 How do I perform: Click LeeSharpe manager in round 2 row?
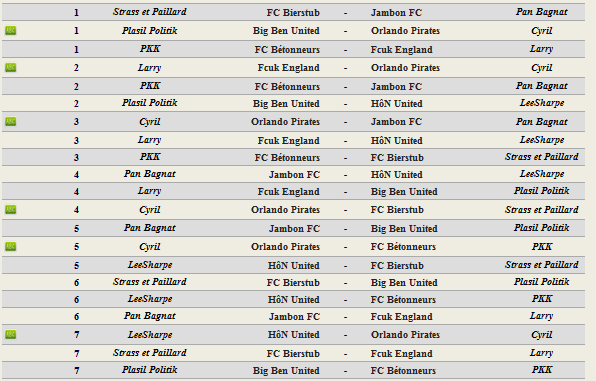click(x=542, y=103)
